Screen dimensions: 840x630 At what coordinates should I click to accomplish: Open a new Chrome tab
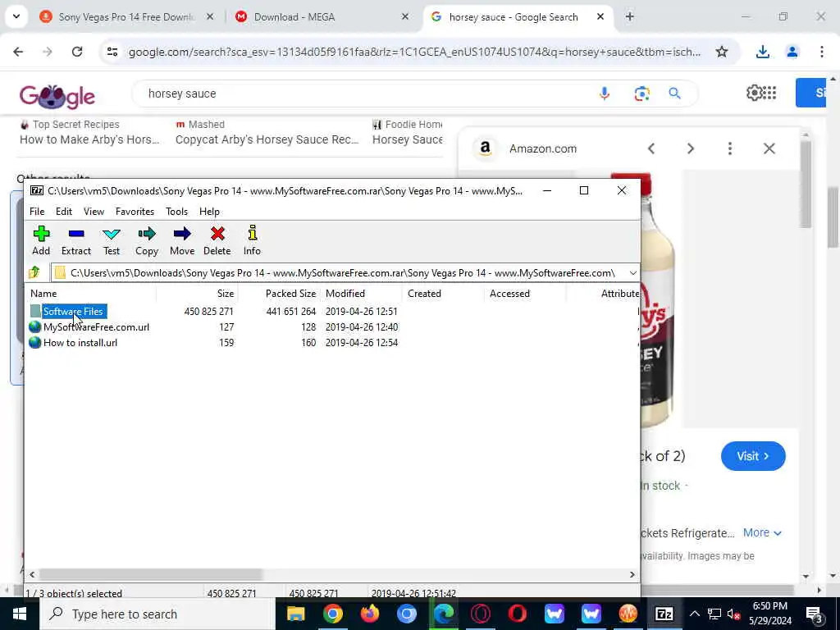point(629,16)
